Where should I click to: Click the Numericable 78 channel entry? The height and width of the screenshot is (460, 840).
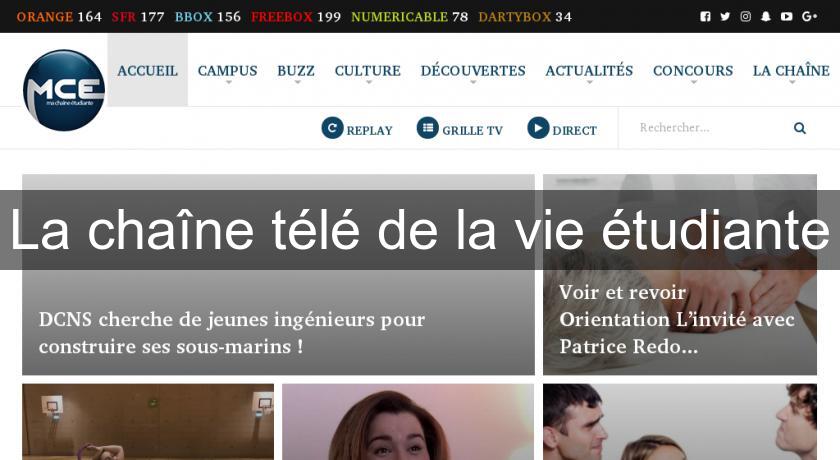point(409,17)
